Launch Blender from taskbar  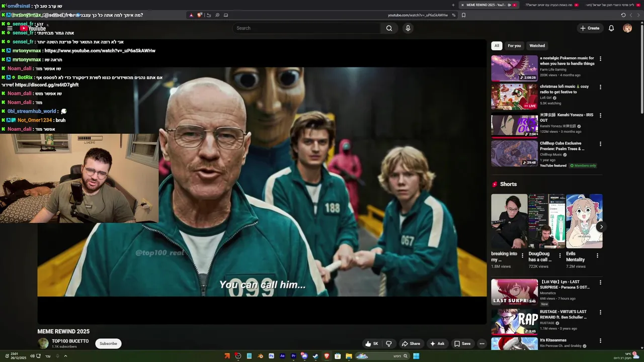[x=260, y=356]
